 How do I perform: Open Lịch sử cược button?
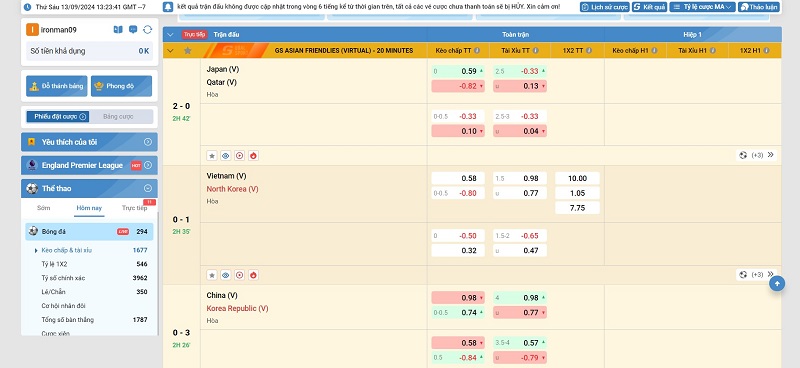[605, 7]
